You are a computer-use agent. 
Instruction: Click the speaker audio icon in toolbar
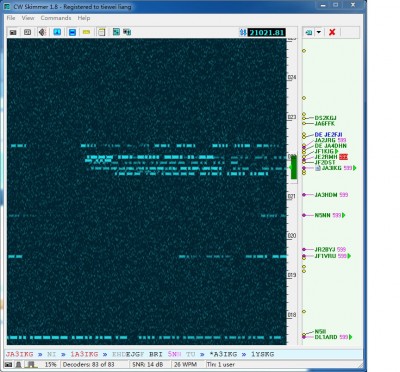42,32
